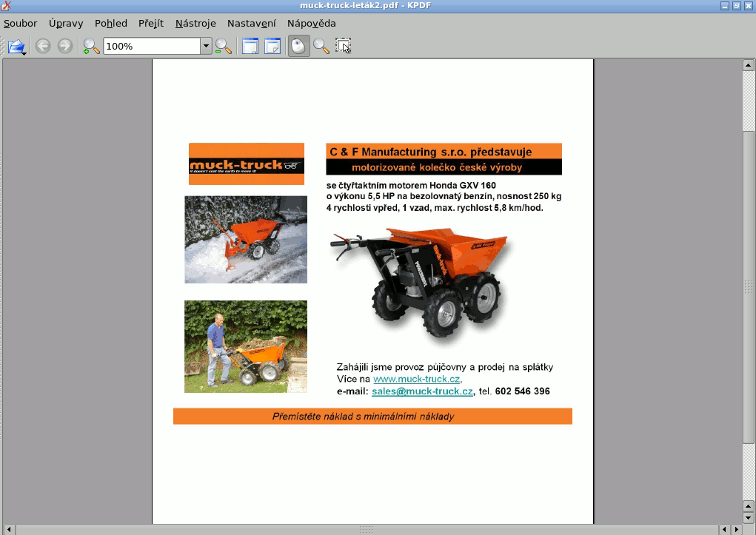Click the snow plow muck-truck photo
This screenshot has height=535, width=756.
(x=246, y=240)
